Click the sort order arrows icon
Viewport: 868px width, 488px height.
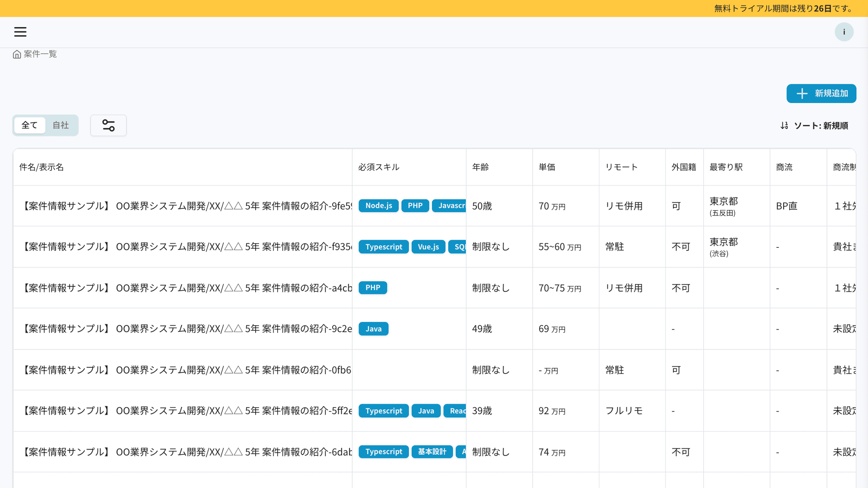pos(784,126)
